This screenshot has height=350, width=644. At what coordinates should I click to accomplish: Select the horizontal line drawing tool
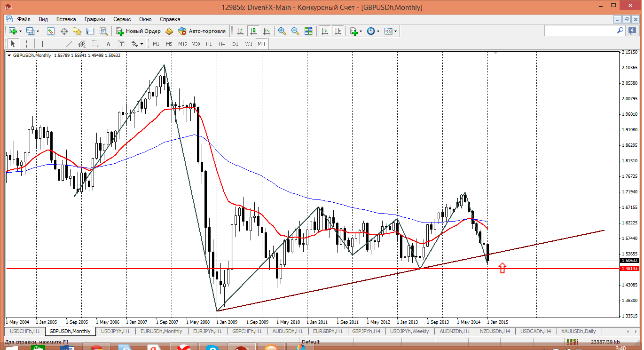(55, 44)
